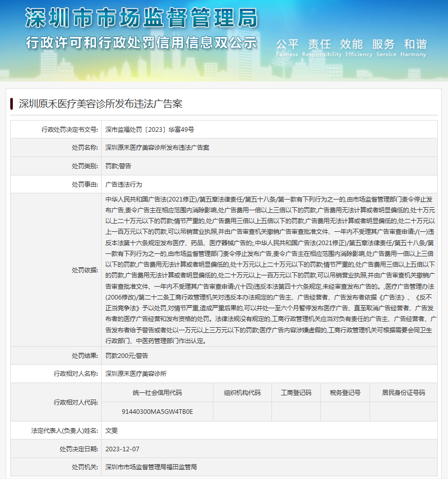Click the 处罚类别 label

85,166
